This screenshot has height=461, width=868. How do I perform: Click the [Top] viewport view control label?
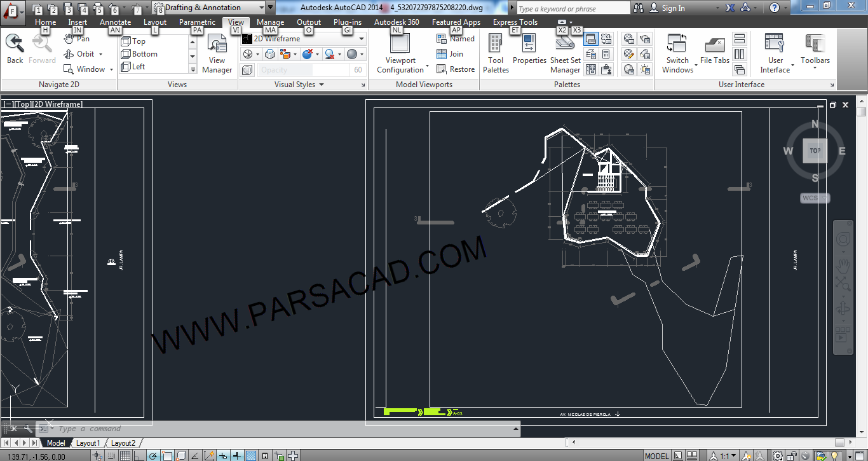click(22, 104)
